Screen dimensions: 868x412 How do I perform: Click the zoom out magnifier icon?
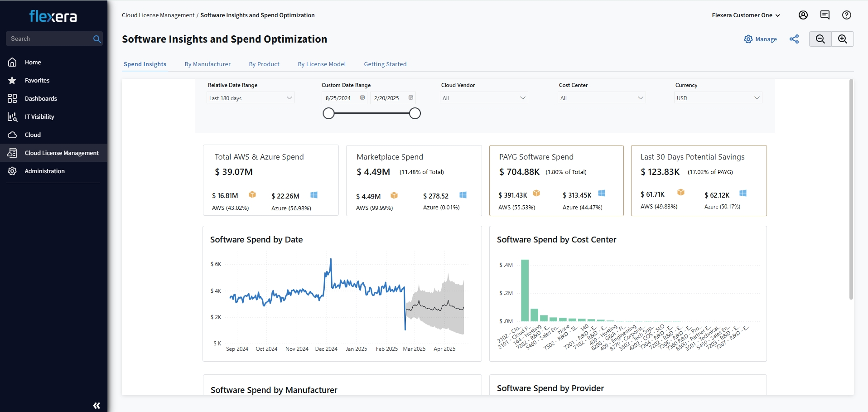[x=820, y=39]
